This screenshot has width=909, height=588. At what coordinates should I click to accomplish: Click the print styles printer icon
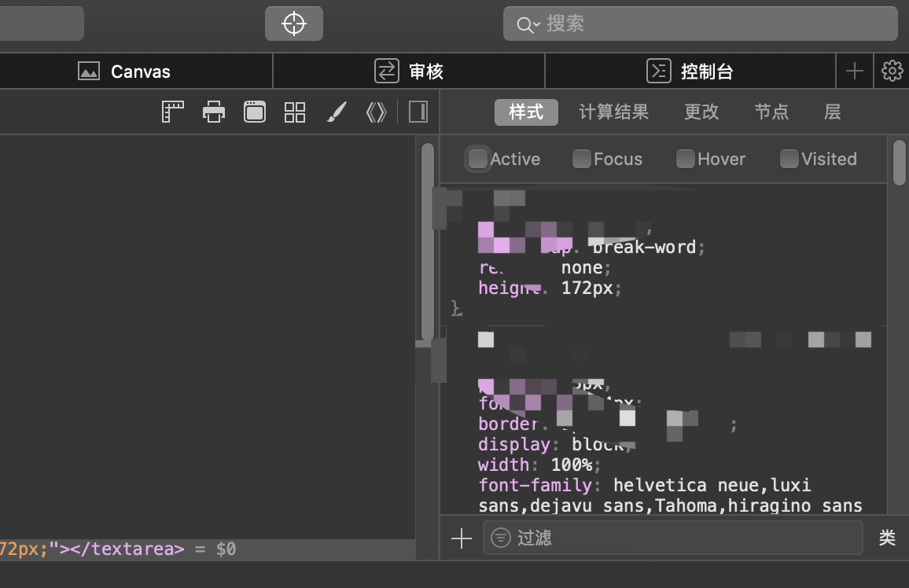tap(214, 112)
